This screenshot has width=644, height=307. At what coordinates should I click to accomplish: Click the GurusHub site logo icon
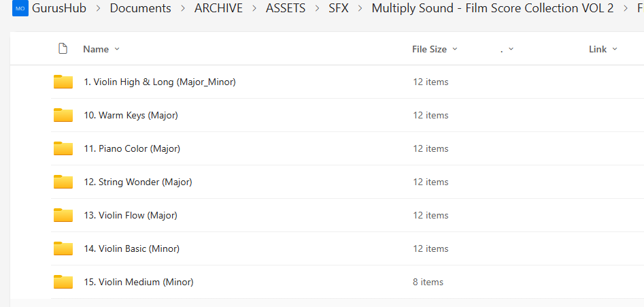pyautogui.click(x=20, y=9)
